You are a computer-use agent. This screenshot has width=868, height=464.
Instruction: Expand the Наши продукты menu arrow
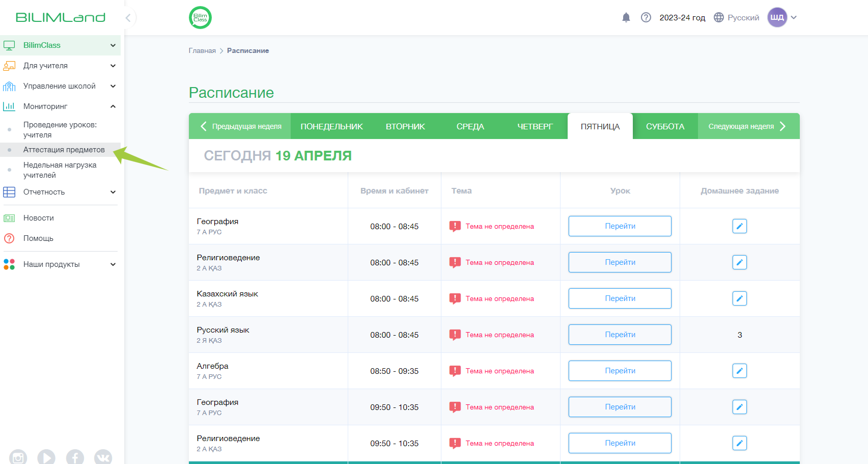coord(113,264)
